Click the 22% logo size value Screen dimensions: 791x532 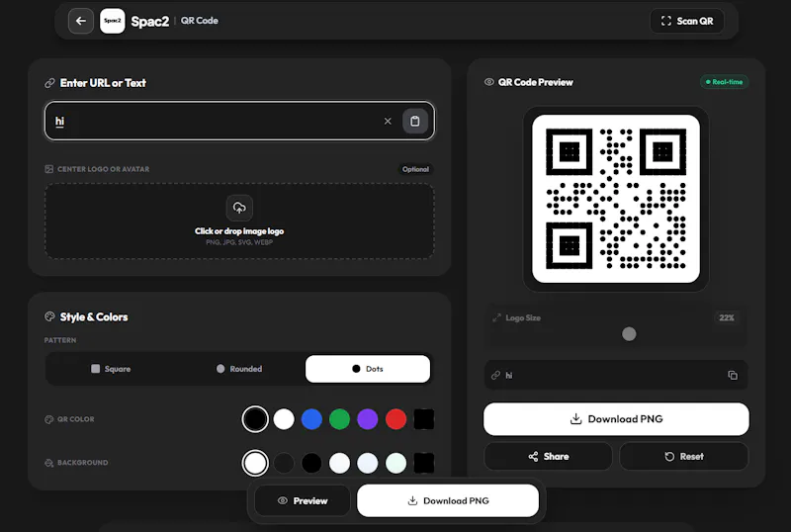point(727,317)
